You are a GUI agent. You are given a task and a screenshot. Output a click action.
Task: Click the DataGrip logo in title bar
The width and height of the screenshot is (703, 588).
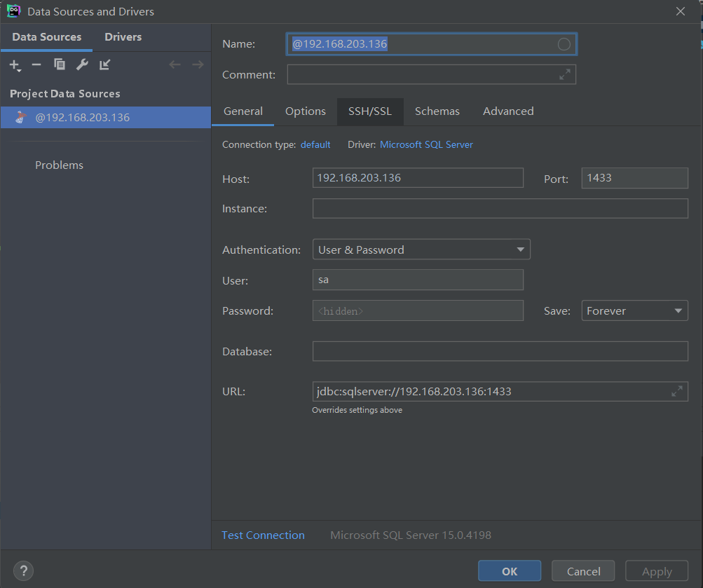coord(13,11)
